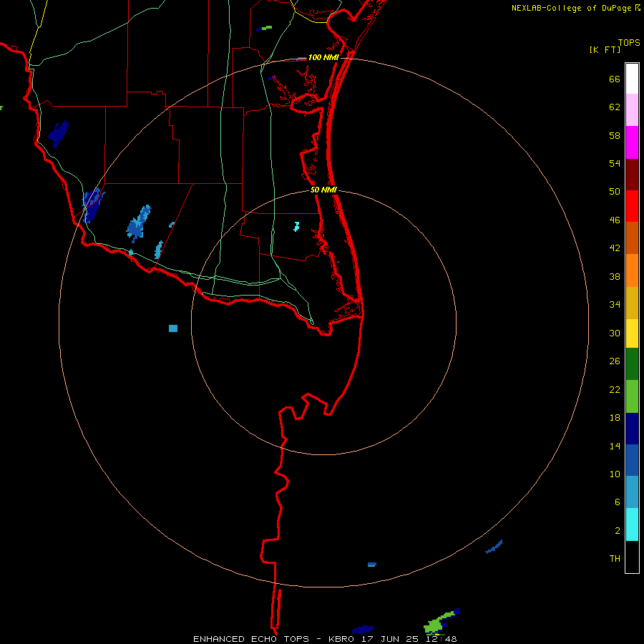Click the 50 legend value
Screen dimensions: 644x644
point(615,191)
